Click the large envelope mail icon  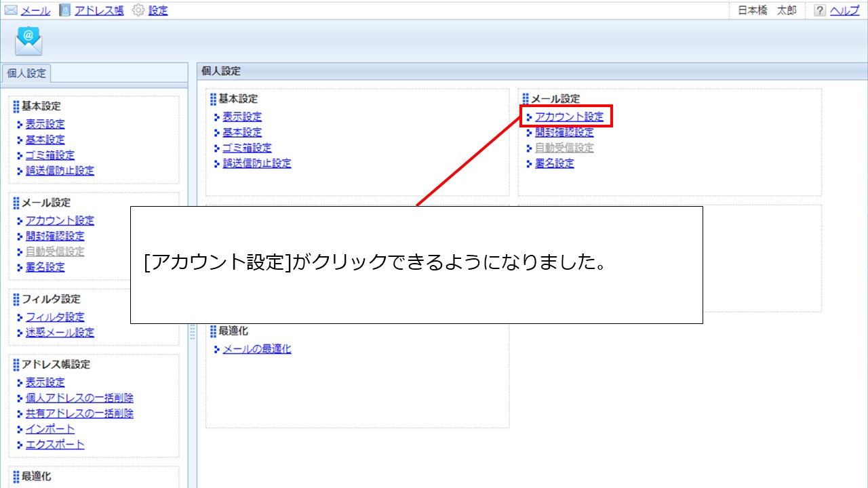pos(28,40)
